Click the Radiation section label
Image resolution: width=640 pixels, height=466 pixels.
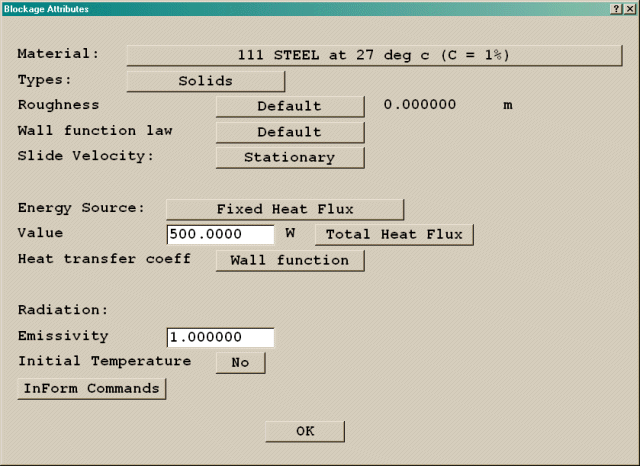[x=62, y=310]
